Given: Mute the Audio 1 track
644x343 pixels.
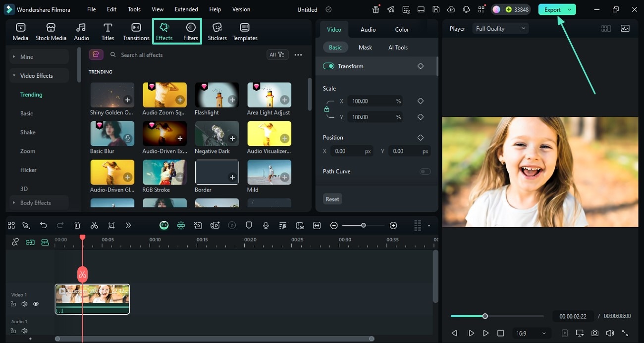Looking at the screenshot, I should pyautogui.click(x=24, y=331).
